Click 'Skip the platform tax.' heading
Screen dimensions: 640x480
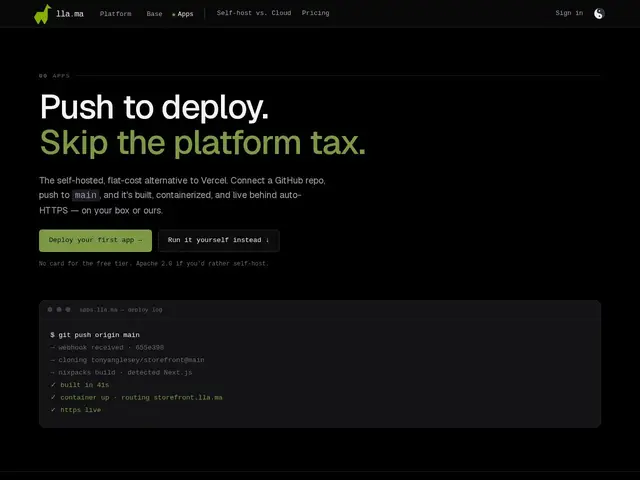(202, 143)
